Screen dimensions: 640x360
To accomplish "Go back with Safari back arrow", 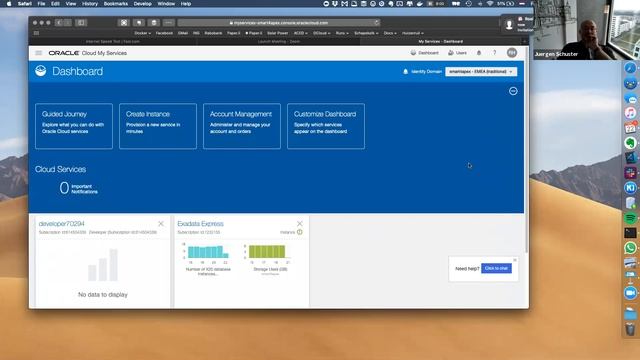I will [59, 23].
